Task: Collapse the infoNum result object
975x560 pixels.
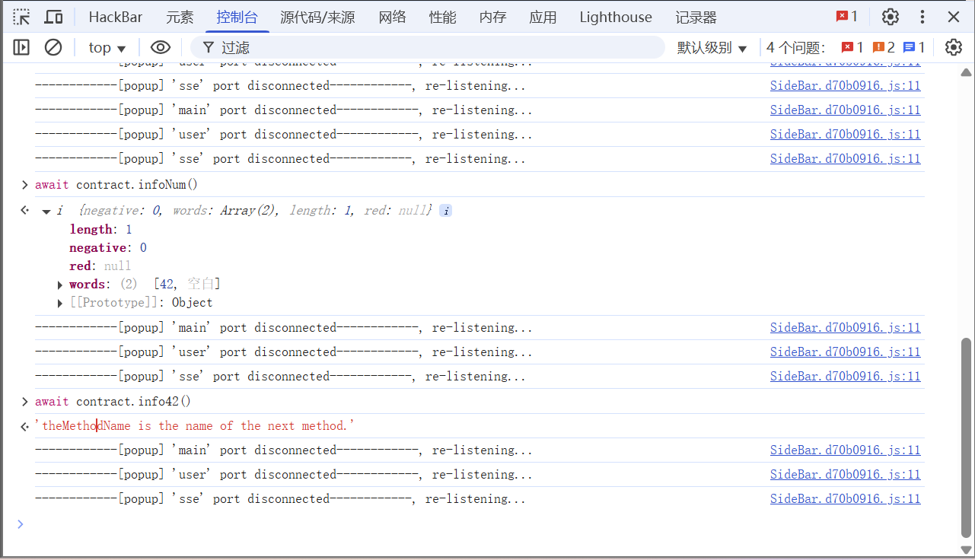Action: click(x=46, y=212)
